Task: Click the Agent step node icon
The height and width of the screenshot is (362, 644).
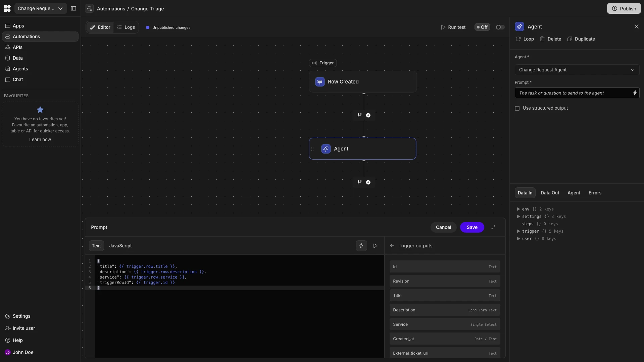Action: tap(326, 149)
